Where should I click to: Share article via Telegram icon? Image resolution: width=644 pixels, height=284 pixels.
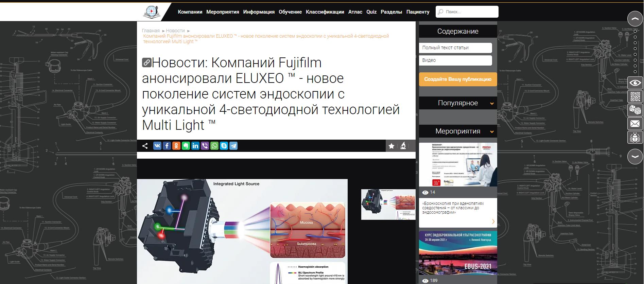[233, 146]
